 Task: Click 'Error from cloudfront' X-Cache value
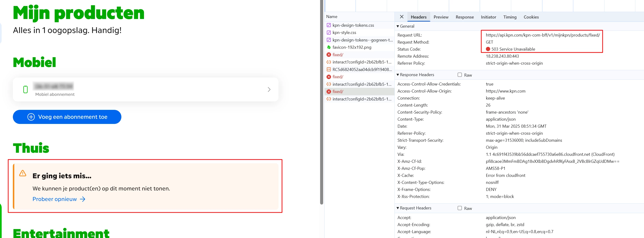[x=505, y=175]
